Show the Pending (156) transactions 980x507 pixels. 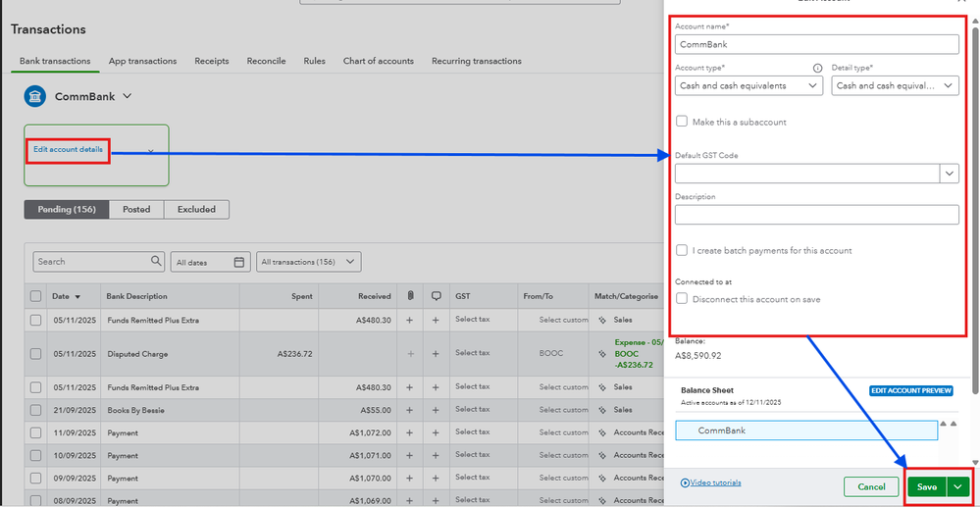[67, 210]
